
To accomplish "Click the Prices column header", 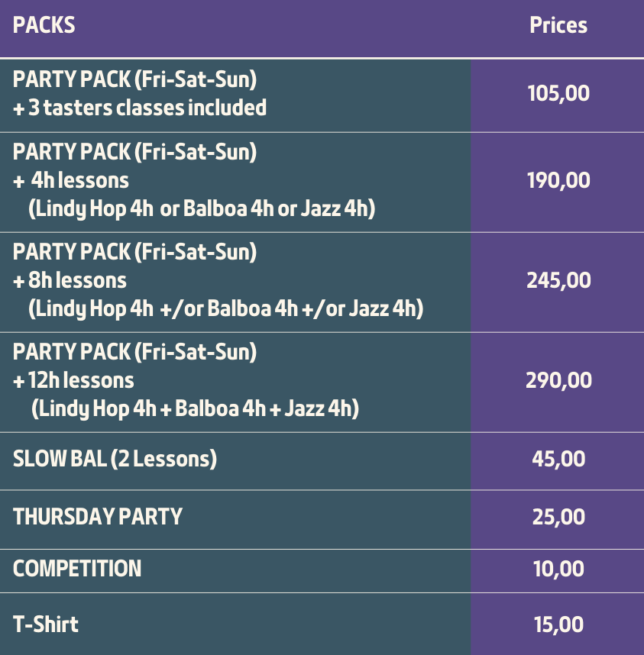I will (x=558, y=25).
